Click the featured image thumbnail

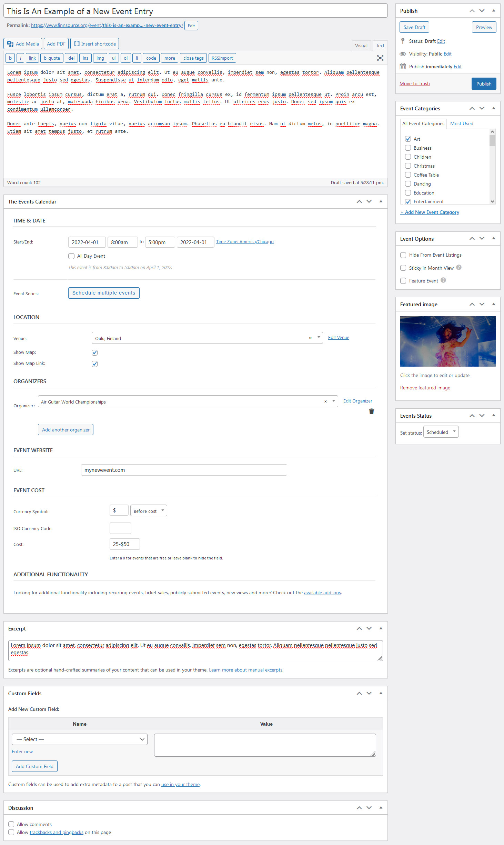(447, 341)
